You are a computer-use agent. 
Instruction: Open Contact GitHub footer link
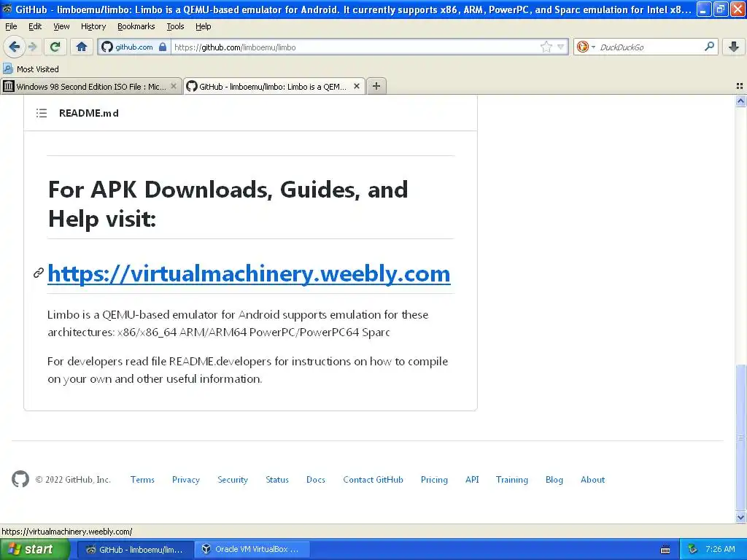click(x=373, y=480)
